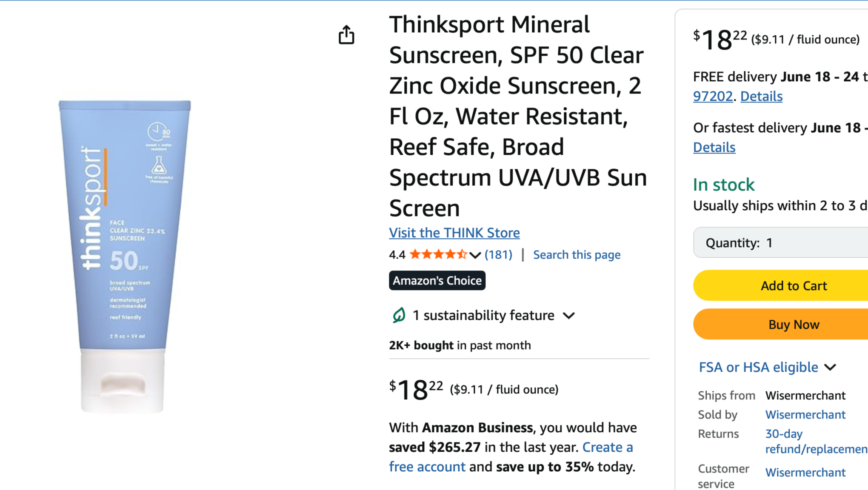Expand the FSA or HSA eligible chevron
Viewport: 868px width, 490px height.
pyautogui.click(x=830, y=367)
